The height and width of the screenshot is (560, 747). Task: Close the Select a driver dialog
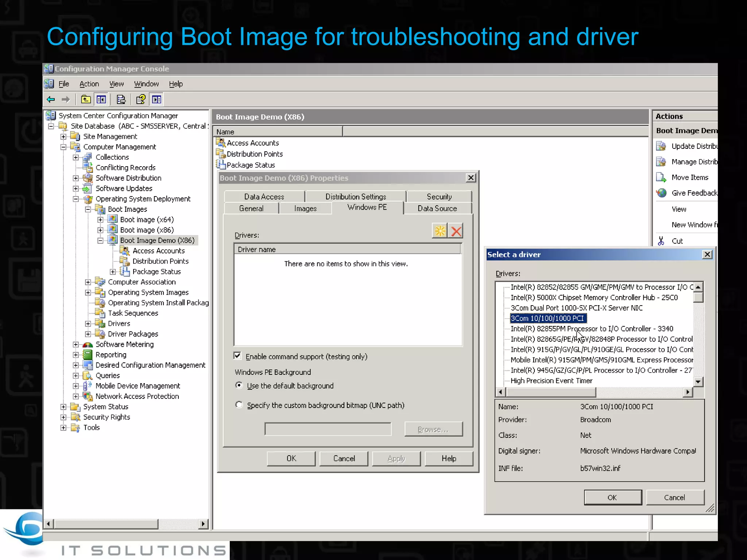(707, 254)
